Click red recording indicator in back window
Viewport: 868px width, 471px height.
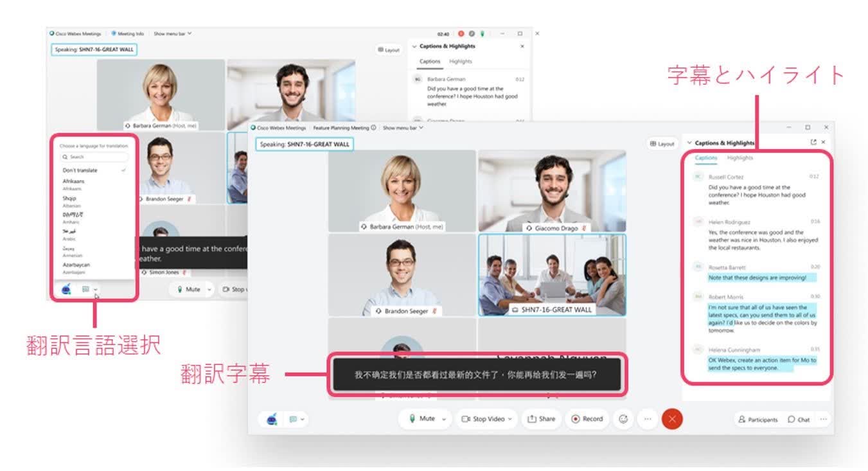coord(461,33)
